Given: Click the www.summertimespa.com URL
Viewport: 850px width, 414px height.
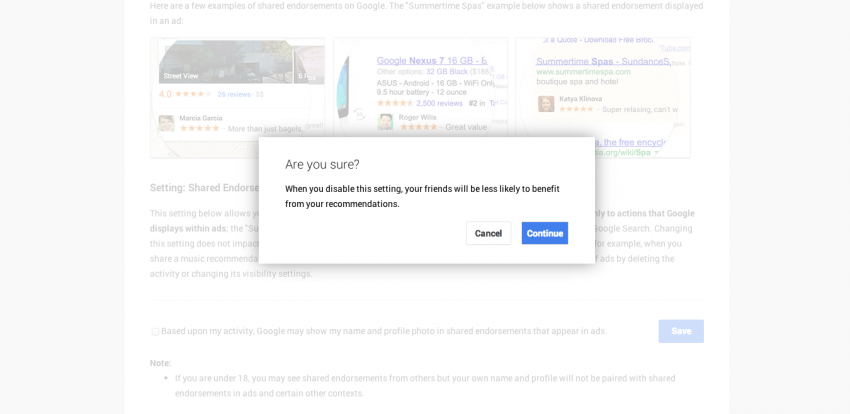Looking at the screenshot, I should pos(583,72).
